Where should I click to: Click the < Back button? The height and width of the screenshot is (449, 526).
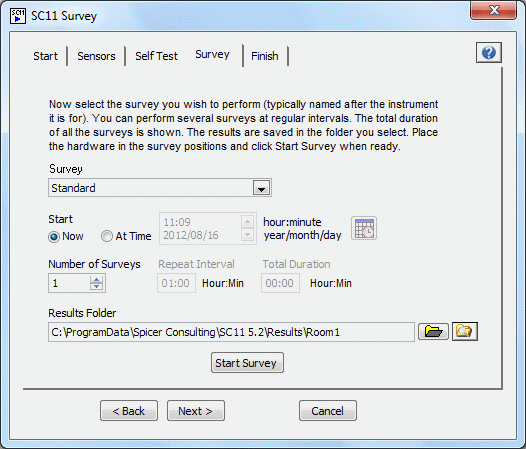coord(129,411)
